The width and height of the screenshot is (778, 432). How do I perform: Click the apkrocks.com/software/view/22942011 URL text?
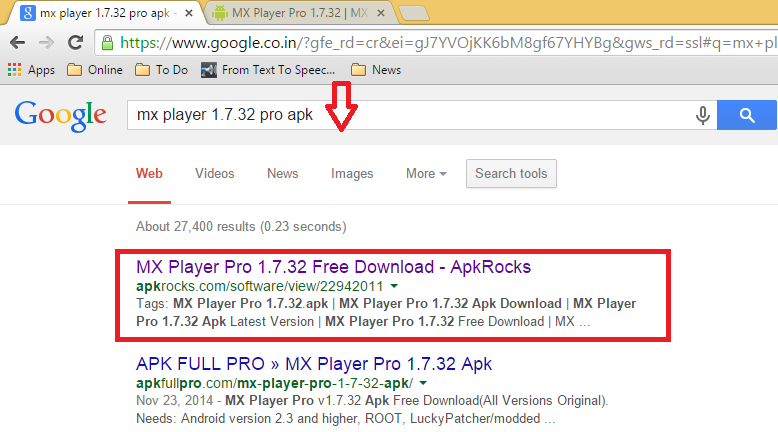click(x=259, y=286)
